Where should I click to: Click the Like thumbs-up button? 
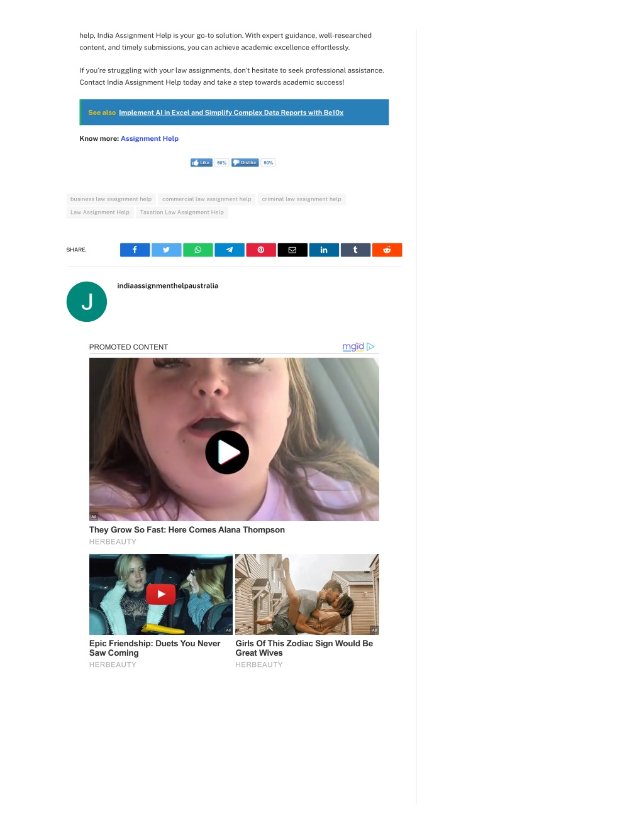(201, 163)
